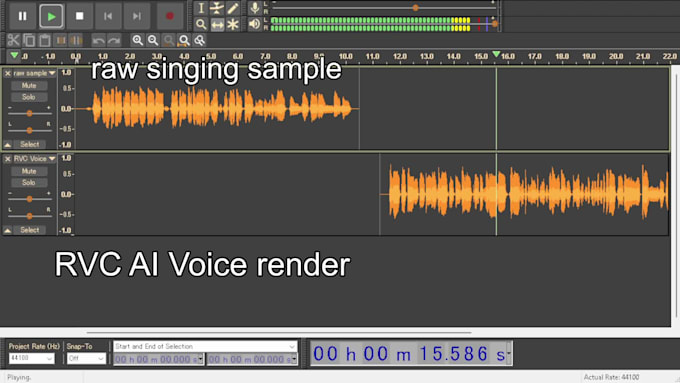Click the RVC Voice waveform clip

tap(524, 194)
